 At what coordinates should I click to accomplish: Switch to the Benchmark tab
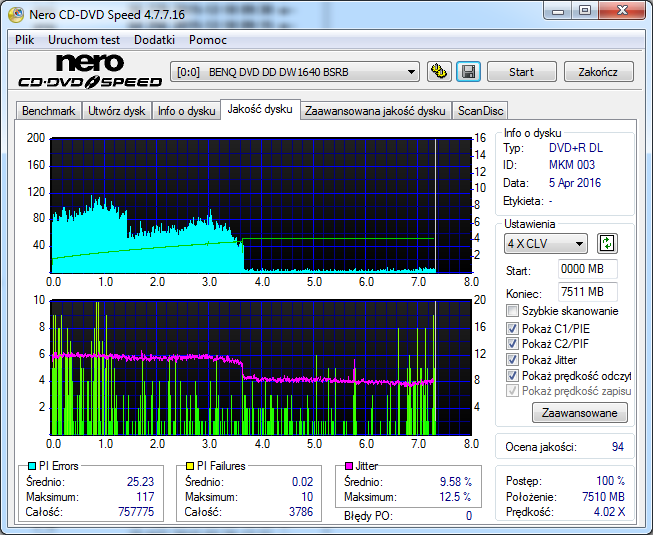click(x=49, y=111)
